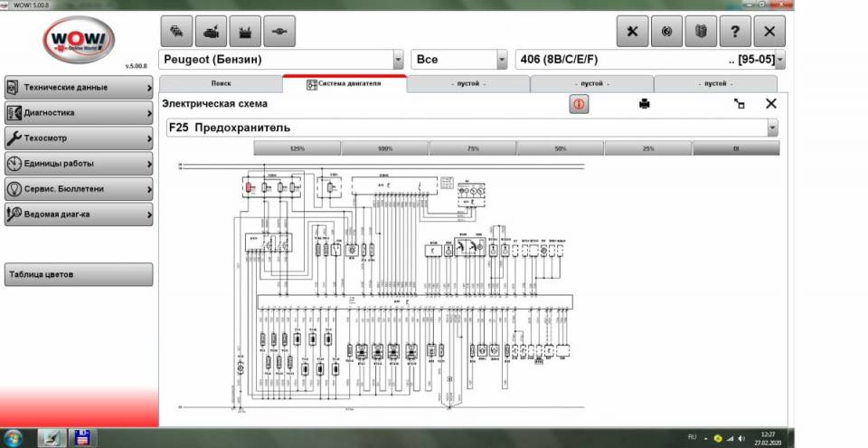The image size is (868, 448).
Task: Open the Все filter dropdown
Action: point(502,61)
